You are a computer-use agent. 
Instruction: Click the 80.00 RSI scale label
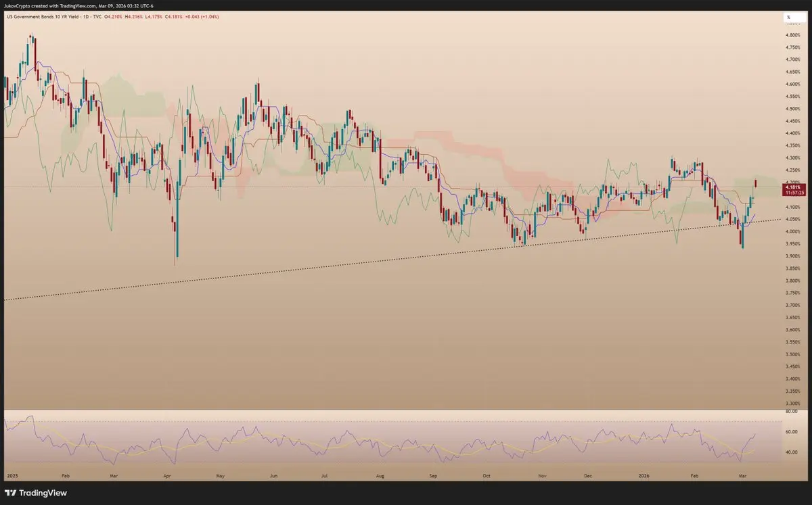coord(792,411)
